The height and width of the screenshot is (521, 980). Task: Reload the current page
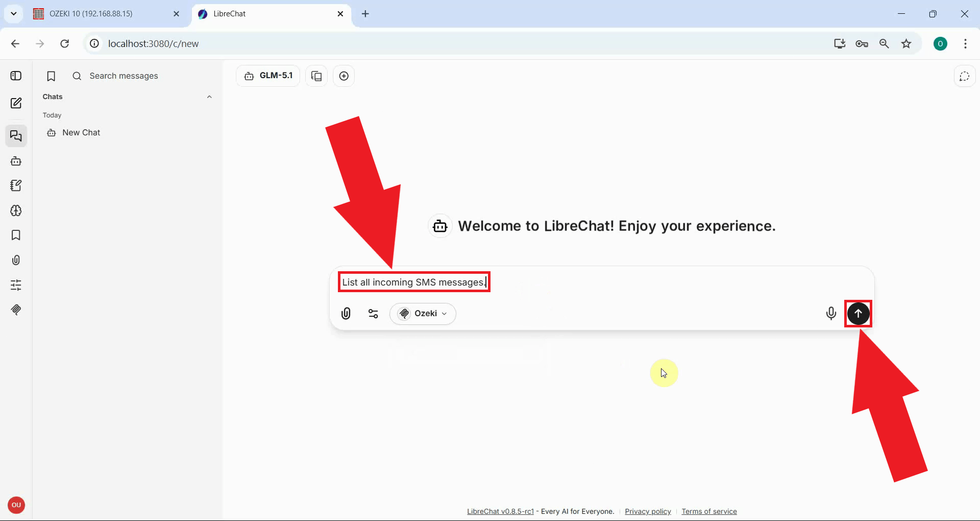tap(64, 43)
